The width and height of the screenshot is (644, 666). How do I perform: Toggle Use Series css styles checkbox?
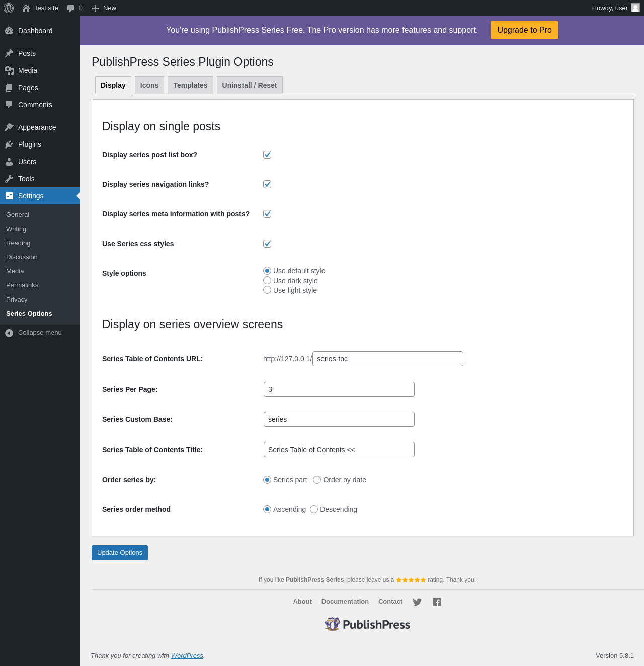[267, 244]
